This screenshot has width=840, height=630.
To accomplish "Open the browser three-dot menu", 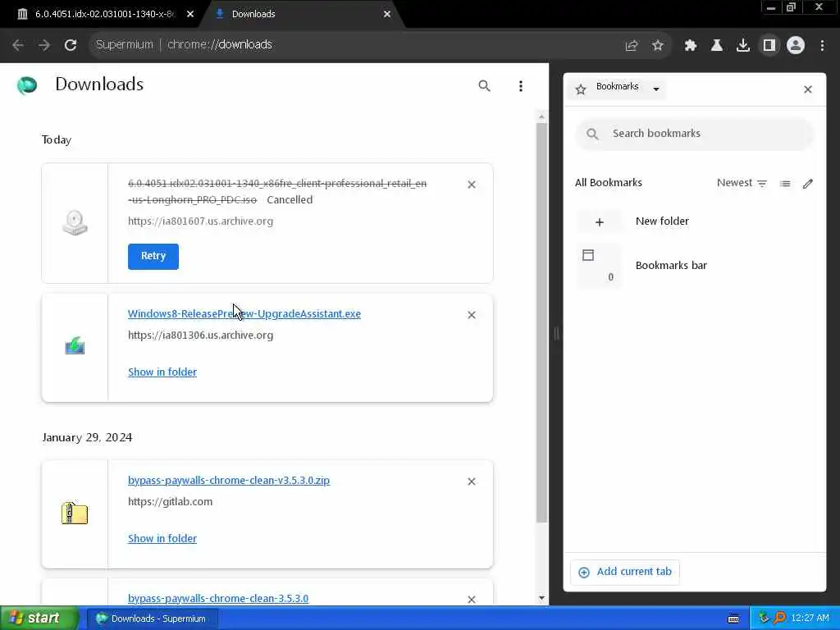I will 822,46.
